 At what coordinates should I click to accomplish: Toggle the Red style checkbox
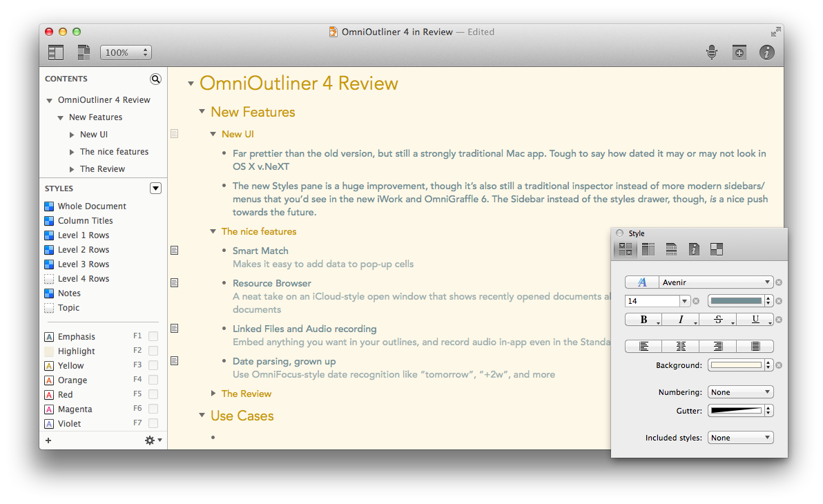point(153,394)
